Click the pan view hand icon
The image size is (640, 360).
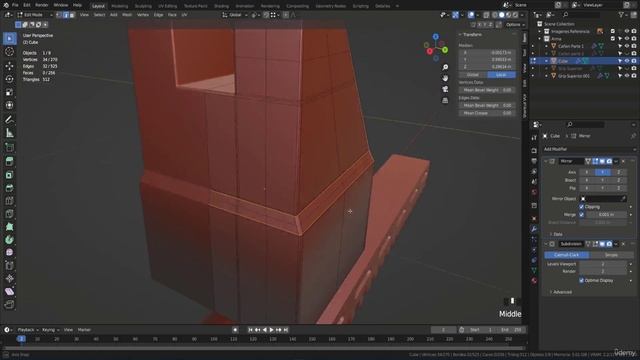[x=445, y=78]
